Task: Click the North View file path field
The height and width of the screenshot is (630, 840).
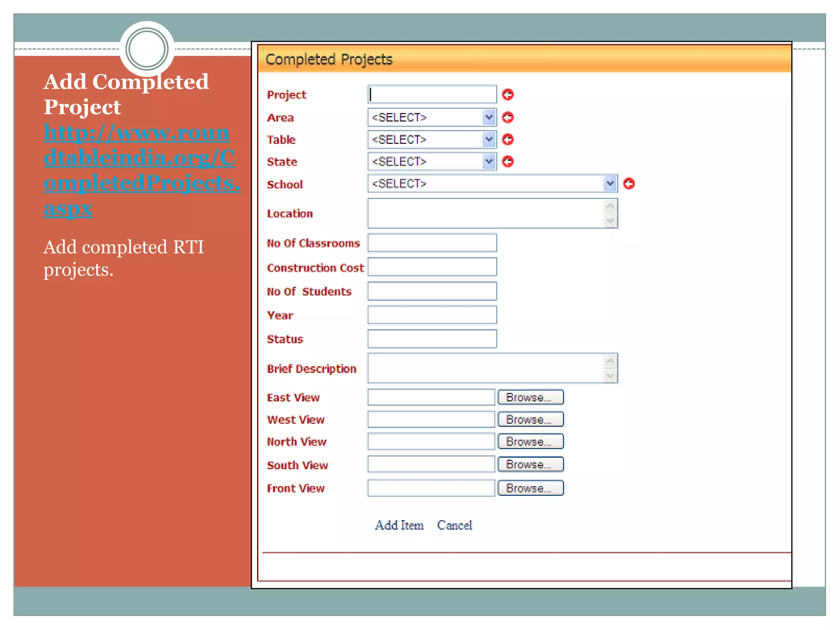Action: pos(431,441)
